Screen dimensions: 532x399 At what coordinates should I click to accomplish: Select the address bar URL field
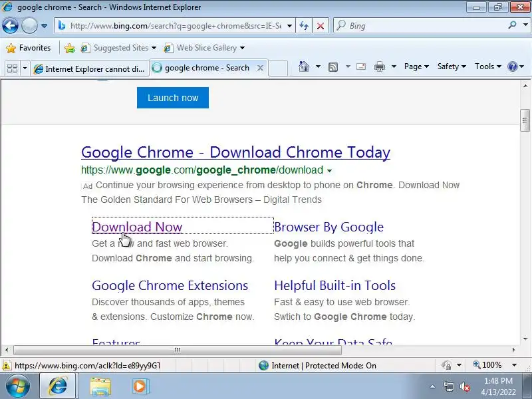(x=176, y=26)
